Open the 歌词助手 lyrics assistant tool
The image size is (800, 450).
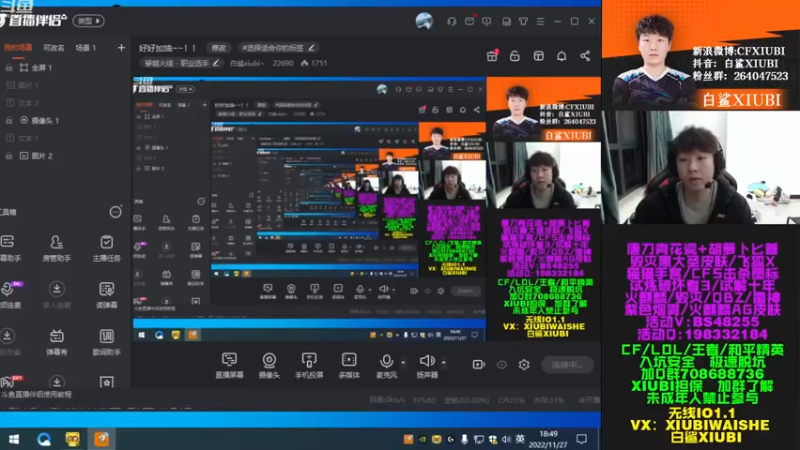point(106,341)
